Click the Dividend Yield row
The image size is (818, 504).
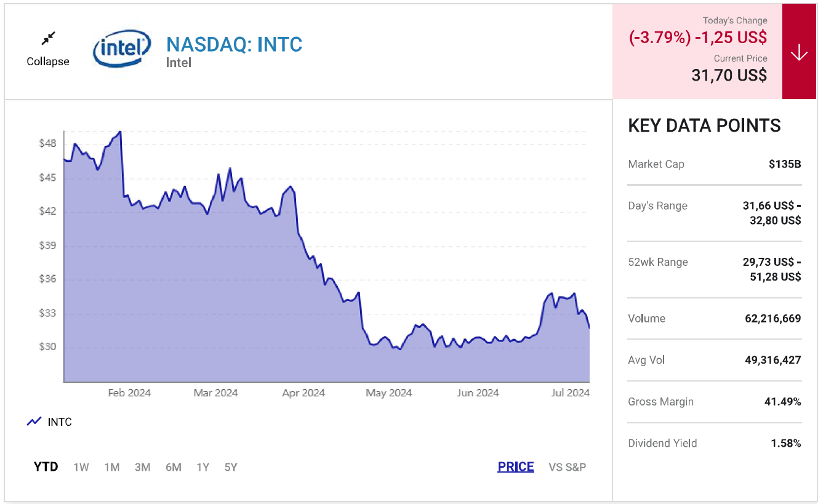pyautogui.click(x=714, y=443)
